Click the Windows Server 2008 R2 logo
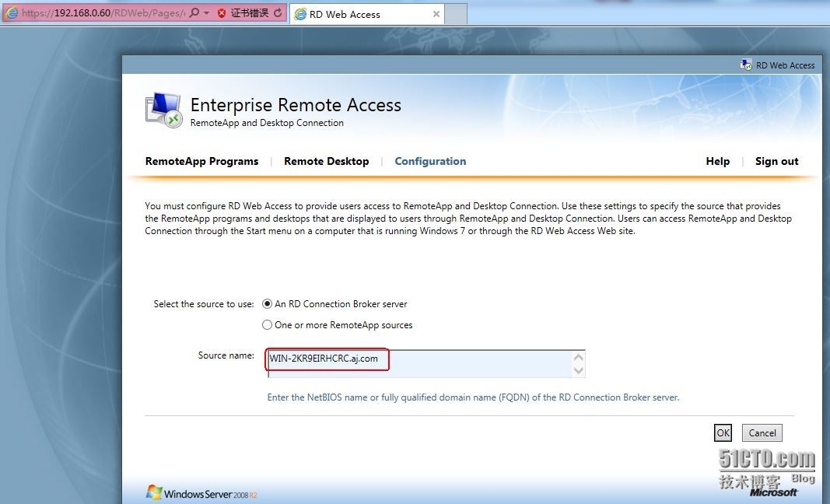Screen dimensions: 830x504 click(201, 493)
